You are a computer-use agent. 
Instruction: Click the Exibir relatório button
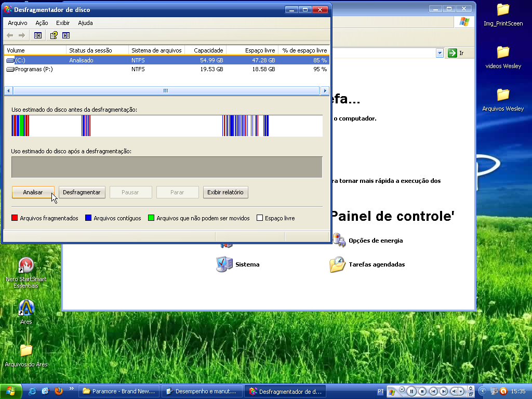pos(225,192)
